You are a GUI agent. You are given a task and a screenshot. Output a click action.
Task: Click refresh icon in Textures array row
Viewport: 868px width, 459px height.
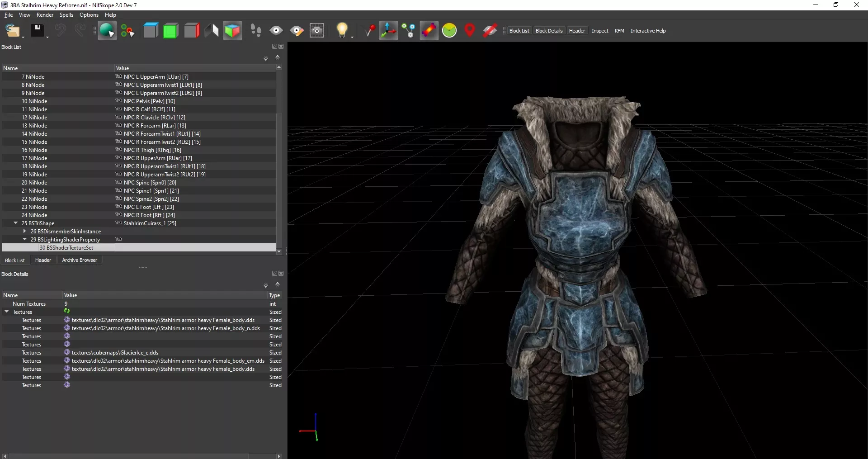coord(67,311)
